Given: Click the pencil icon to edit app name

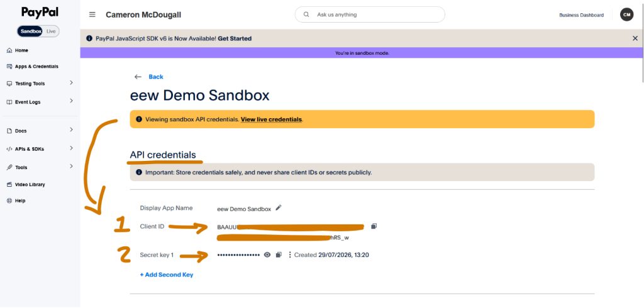Looking at the screenshot, I should pos(279,208).
